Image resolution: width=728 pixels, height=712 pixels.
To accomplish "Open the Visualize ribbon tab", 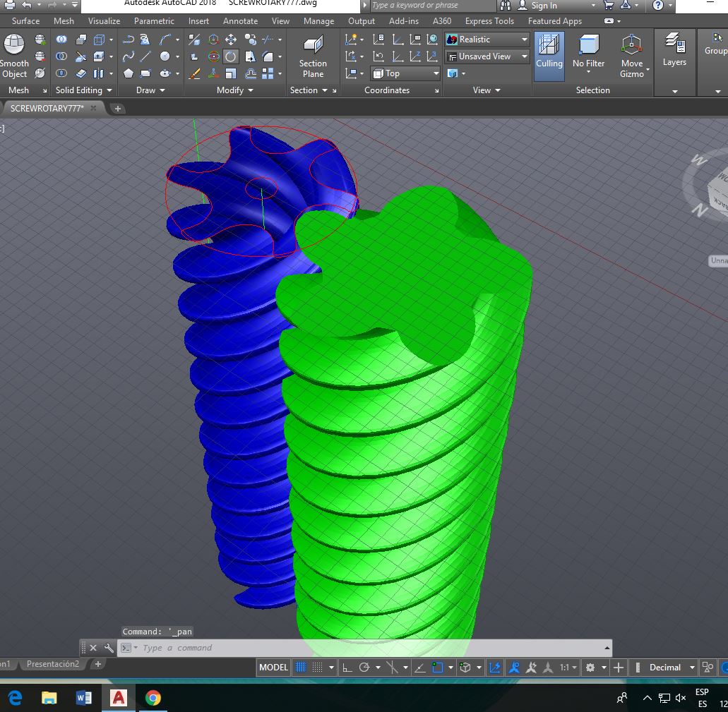I will coord(104,21).
